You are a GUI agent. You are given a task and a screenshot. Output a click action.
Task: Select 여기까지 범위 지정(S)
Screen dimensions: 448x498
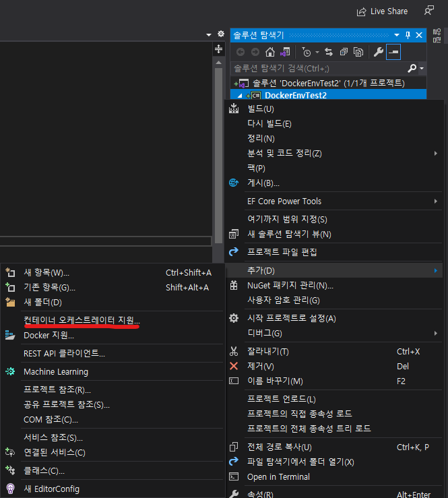coord(333,219)
